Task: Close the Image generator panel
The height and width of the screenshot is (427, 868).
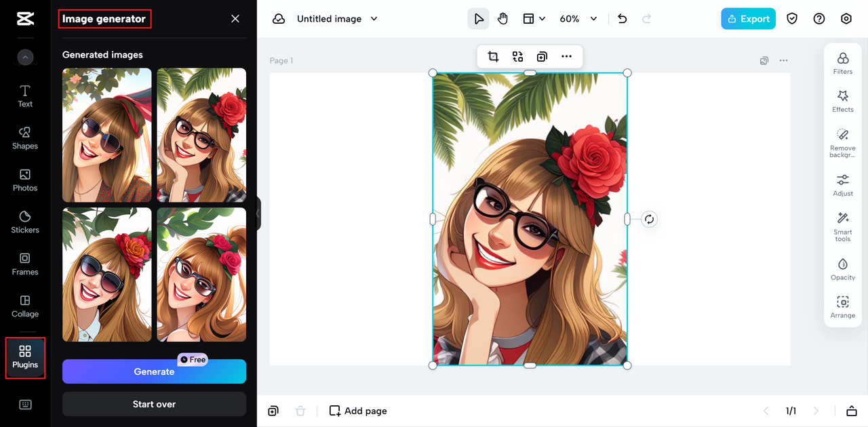Action: pyautogui.click(x=235, y=19)
